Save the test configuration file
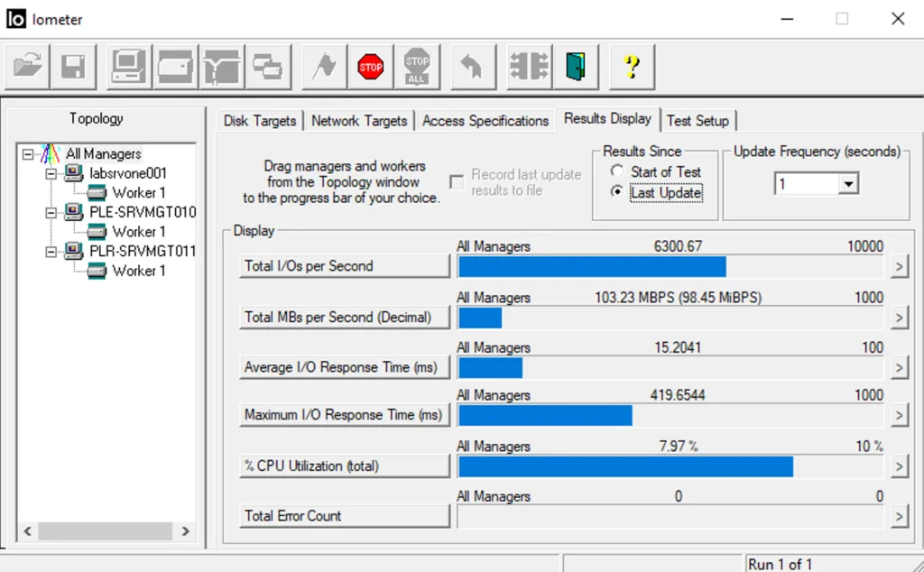The width and height of the screenshot is (924, 572). (73, 67)
